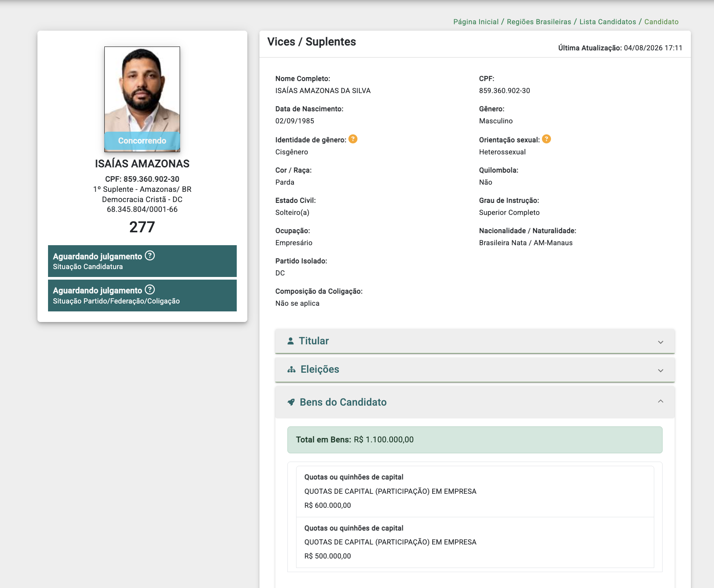The height and width of the screenshot is (588, 714).
Task: Click the Titular section title
Action: coord(314,341)
